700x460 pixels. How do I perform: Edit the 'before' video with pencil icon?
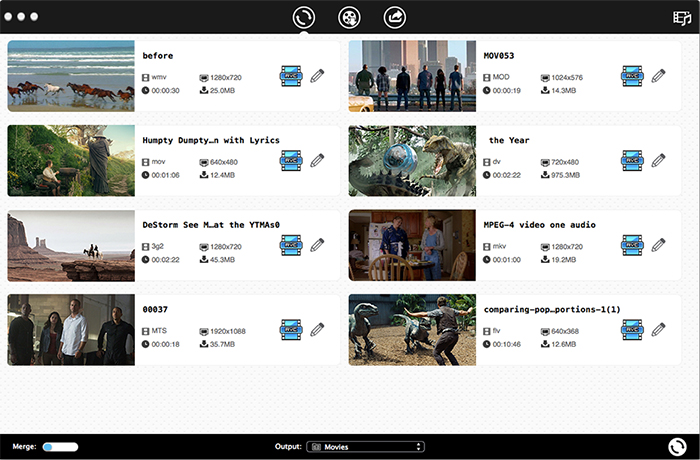click(x=317, y=76)
